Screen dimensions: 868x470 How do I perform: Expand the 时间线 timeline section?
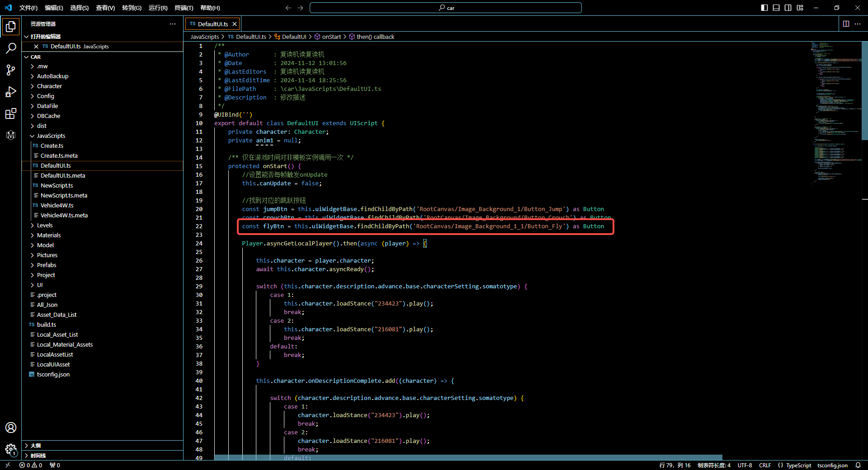(103, 456)
